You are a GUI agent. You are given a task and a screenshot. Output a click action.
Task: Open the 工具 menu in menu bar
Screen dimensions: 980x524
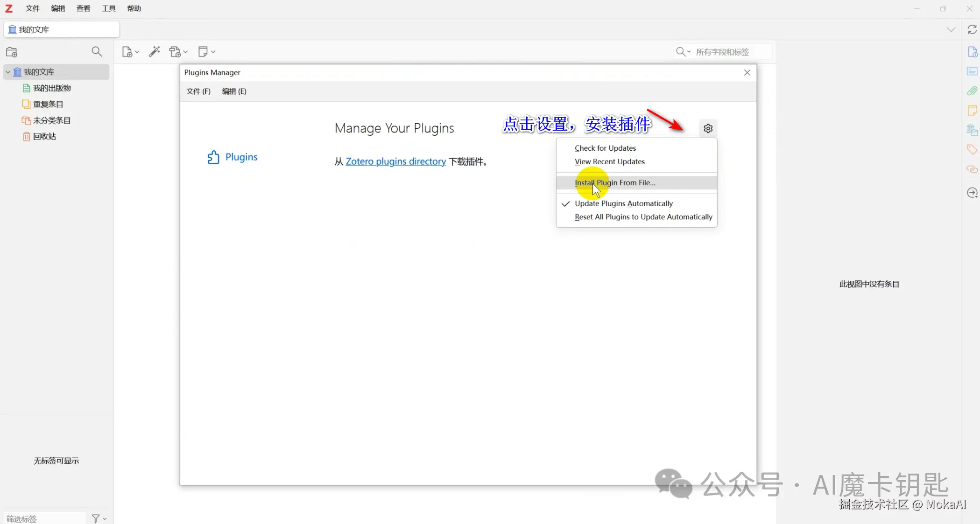coord(109,8)
